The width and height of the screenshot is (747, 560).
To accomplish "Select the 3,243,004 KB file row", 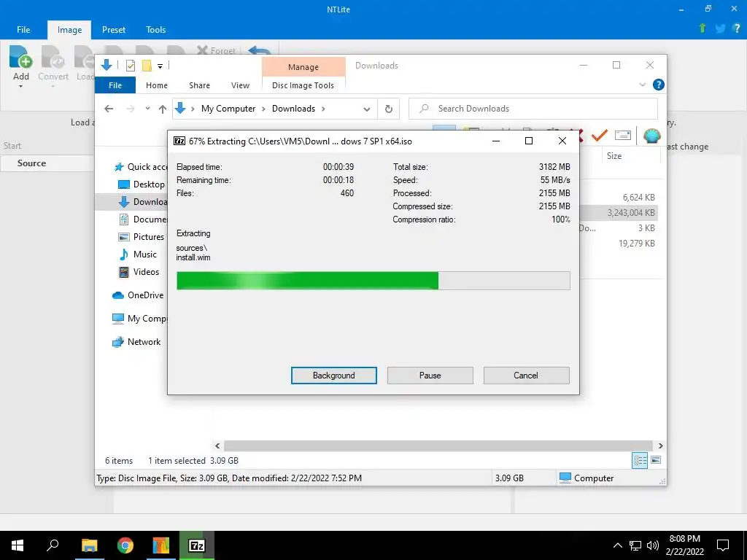I will tap(619, 212).
